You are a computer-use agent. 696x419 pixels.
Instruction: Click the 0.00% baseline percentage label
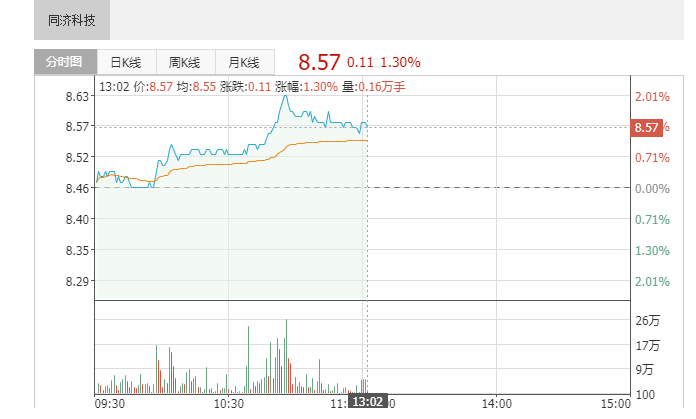coord(652,189)
